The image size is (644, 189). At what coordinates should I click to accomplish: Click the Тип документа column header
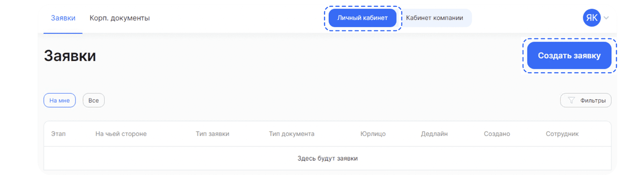(291, 134)
